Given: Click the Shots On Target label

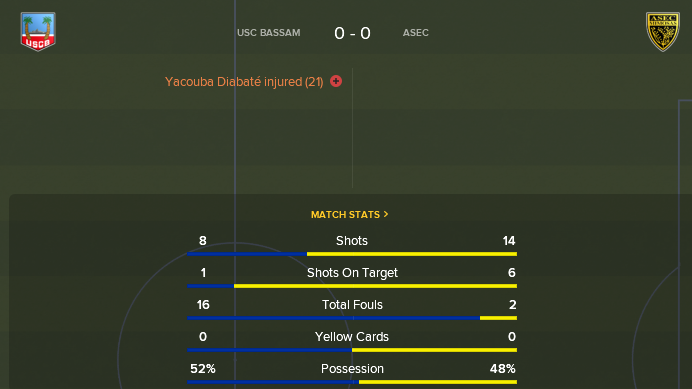Looking at the screenshot, I should pos(352,273).
